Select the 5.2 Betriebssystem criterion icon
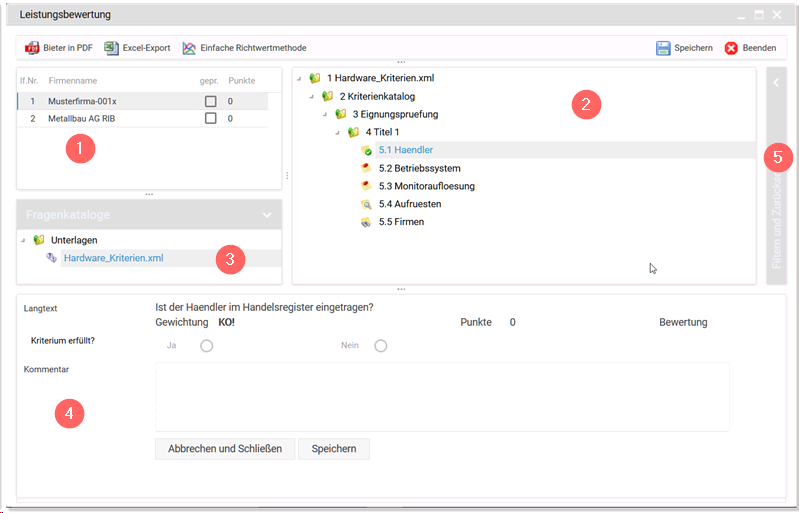This screenshot has height=513, width=799. (367, 168)
